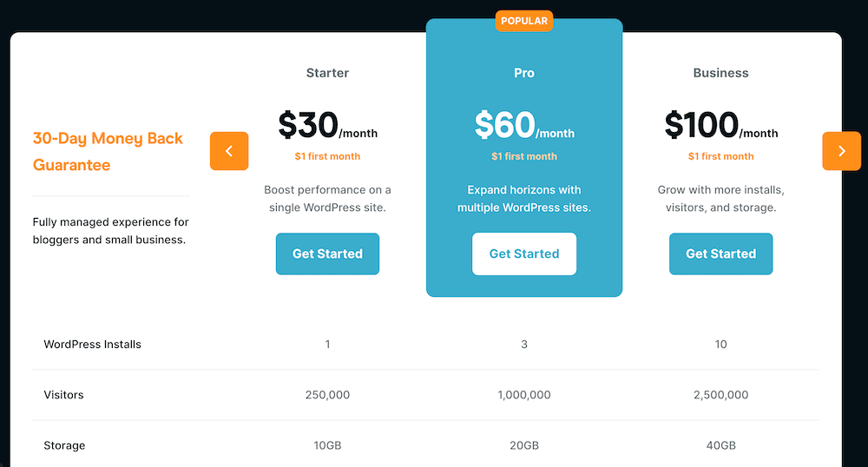Select the Starter plan heading
868x467 pixels.
(327, 73)
